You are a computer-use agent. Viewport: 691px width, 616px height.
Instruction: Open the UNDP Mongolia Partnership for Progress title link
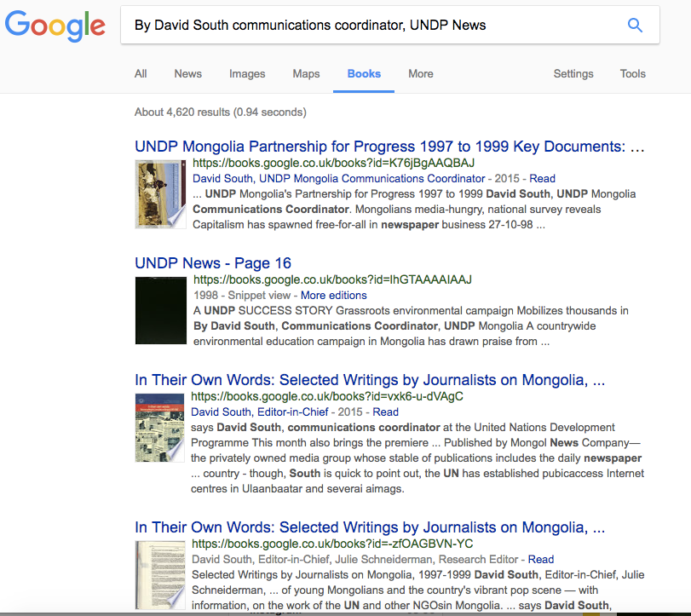[x=389, y=147]
